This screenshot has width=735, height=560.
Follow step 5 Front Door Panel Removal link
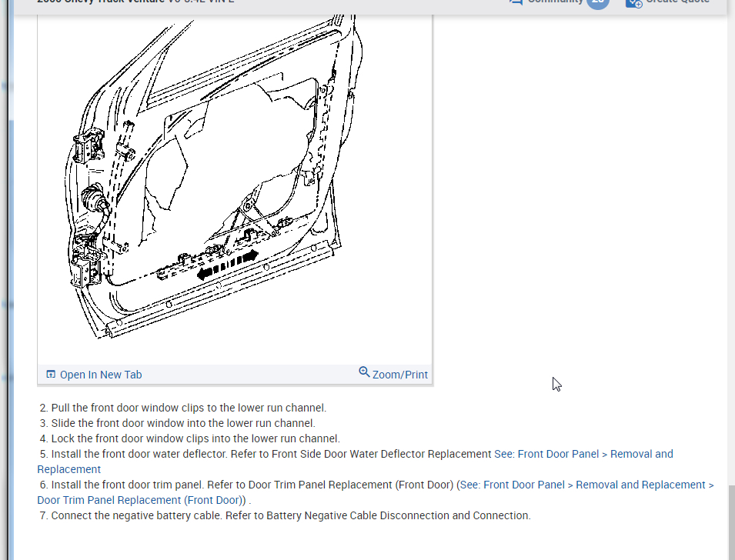coord(583,454)
